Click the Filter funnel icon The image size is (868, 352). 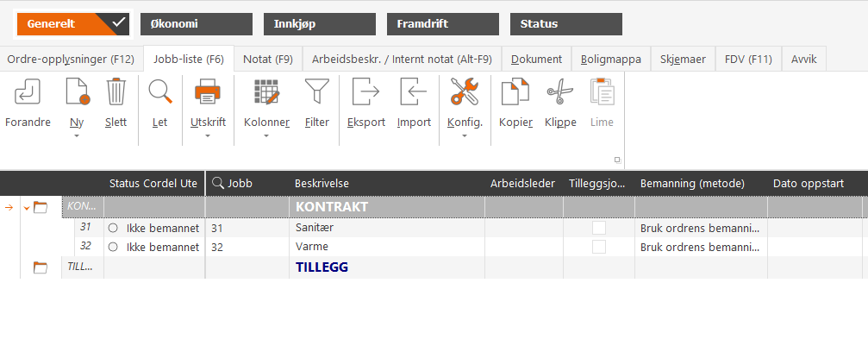316,91
